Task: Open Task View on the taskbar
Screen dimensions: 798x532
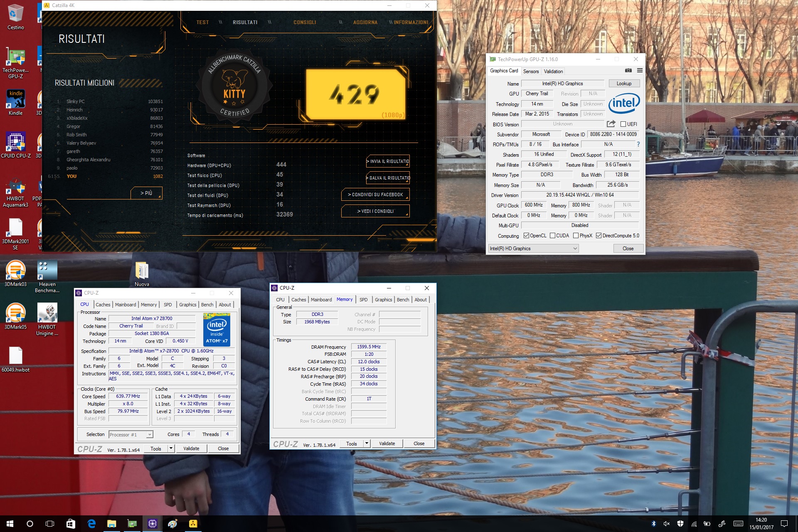Action: [50, 524]
